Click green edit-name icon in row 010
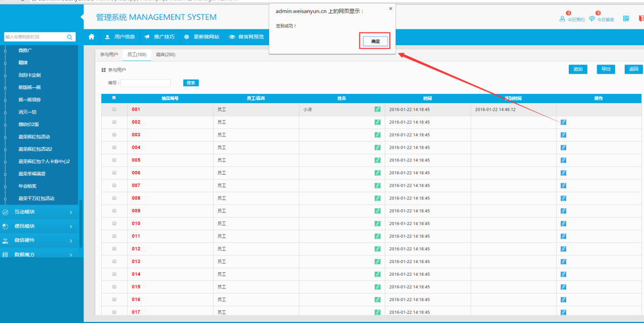This screenshot has height=323, width=644. click(377, 223)
